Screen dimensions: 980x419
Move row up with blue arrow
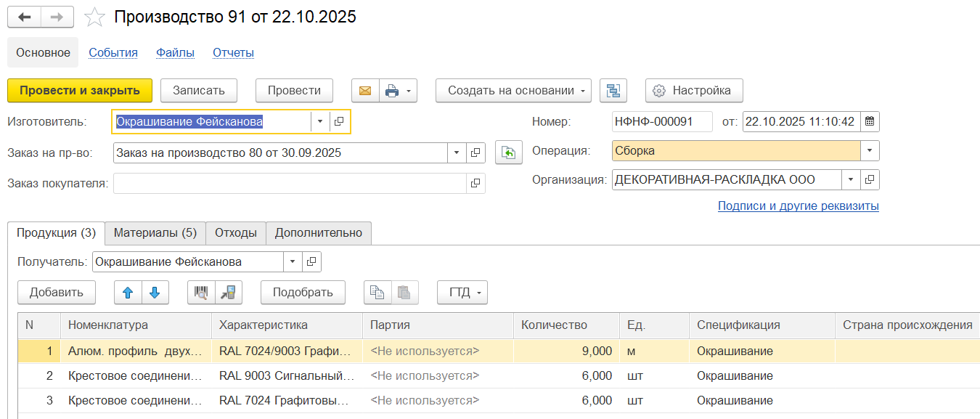click(128, 293)
